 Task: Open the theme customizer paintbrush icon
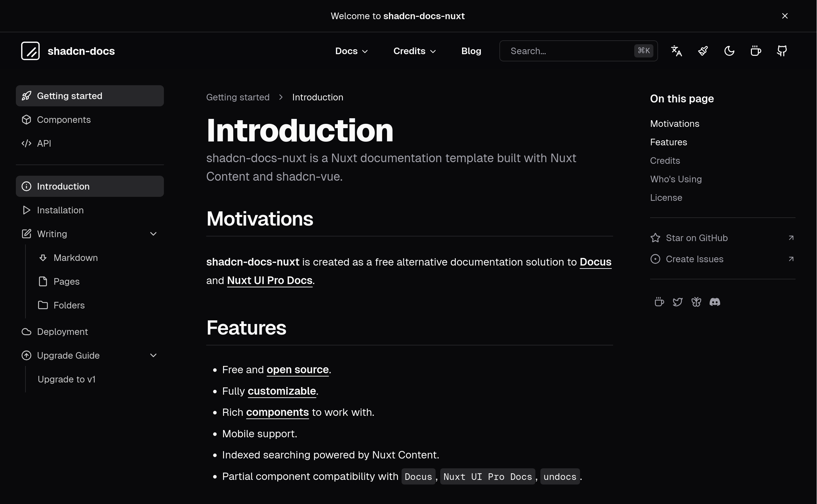(x=703, y=51)
